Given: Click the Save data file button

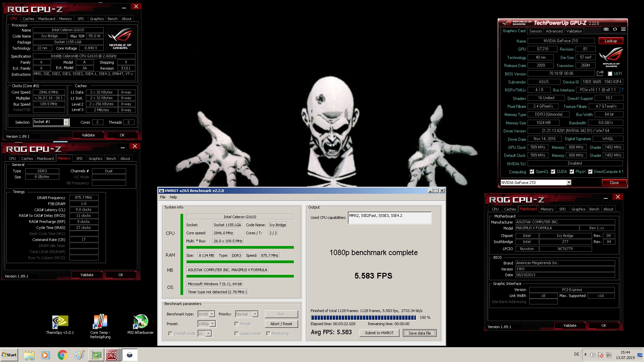Looking at the screenshot, I should point(420,333).
